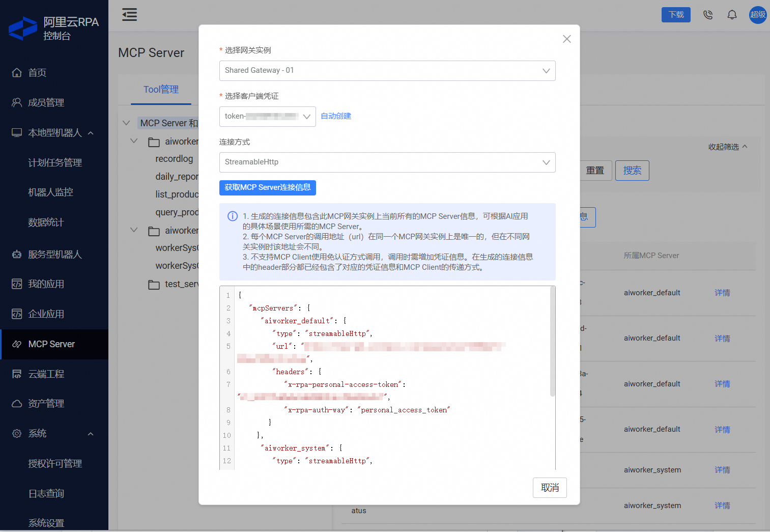Open 详情 for the first aiworker_system row
The width and height of the screenshot is (770, 532).
click(x=722, y=470)
